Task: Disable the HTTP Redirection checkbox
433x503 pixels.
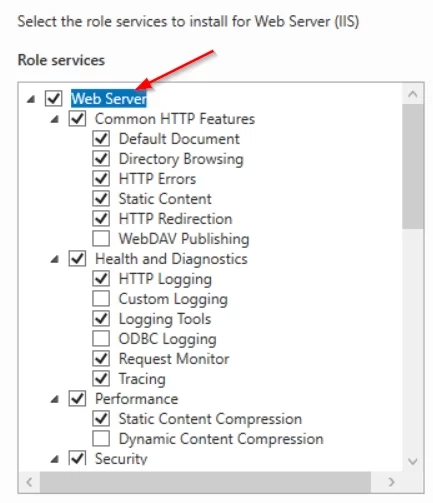Action: coord(101,219)
